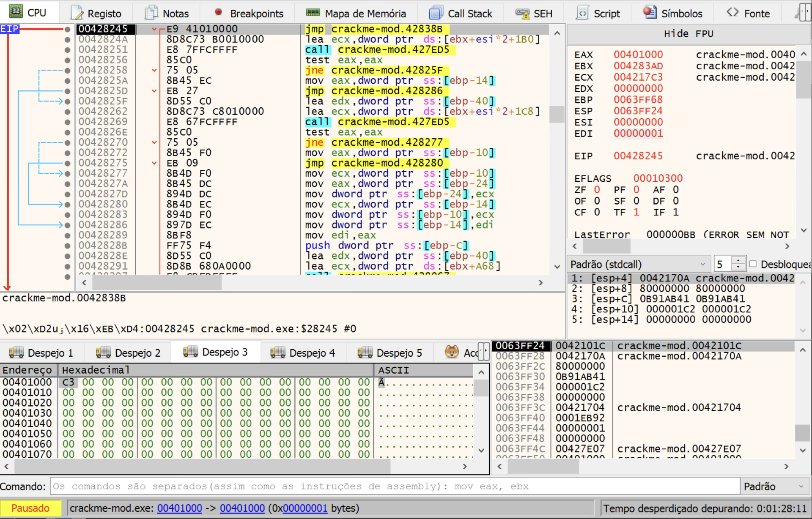This screenshot has height=519, width=812.
Task: Click the Símbolos icon
Action: click(x=650, y=12)
